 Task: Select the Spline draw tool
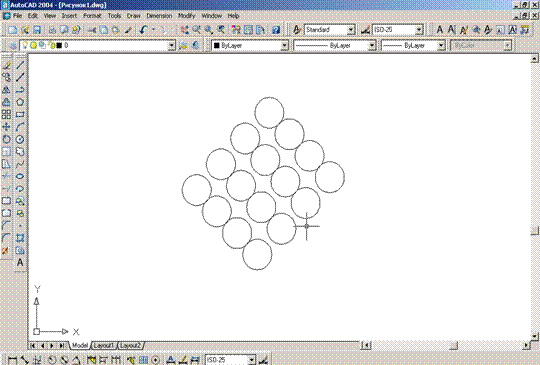(20, 164)
